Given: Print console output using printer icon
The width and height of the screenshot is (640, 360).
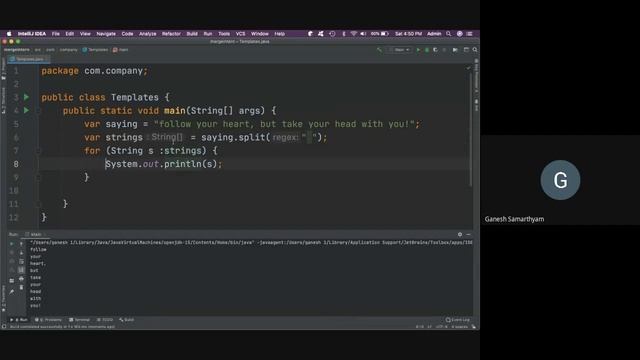Looking at the screenshot, I should pos(21,279).
